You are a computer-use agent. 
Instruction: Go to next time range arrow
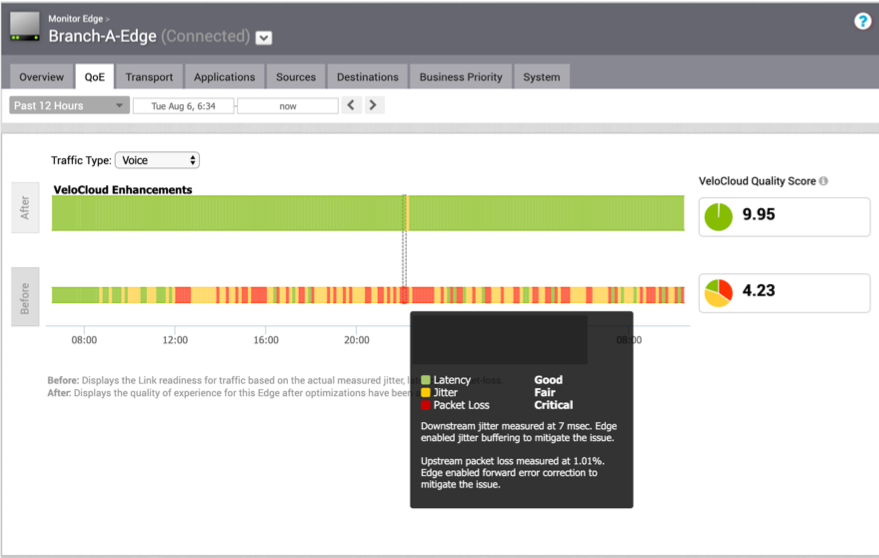pos(373,105)
